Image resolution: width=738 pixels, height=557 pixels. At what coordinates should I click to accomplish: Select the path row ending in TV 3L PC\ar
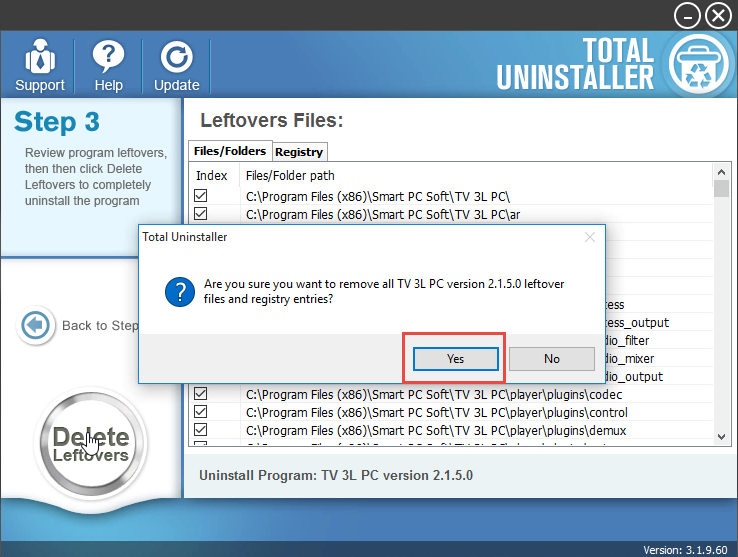click(x=383, y=215)
